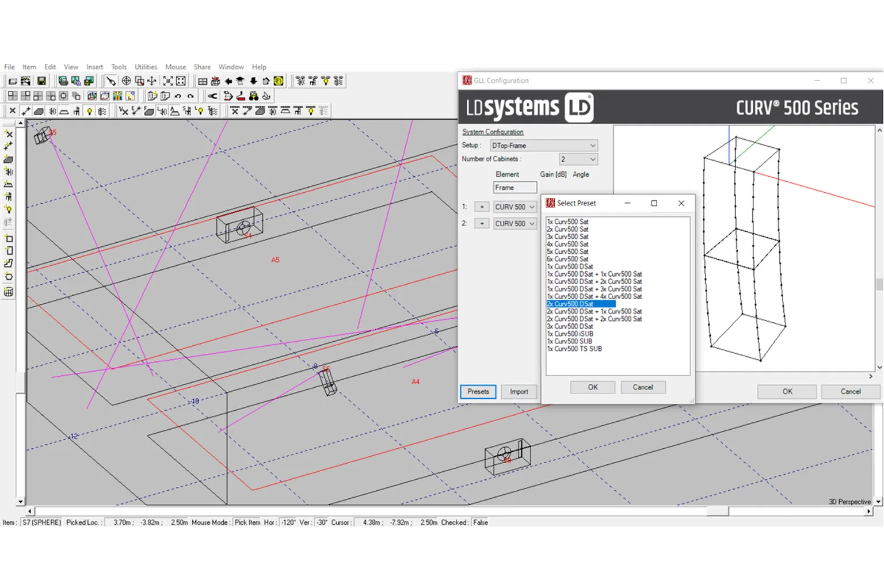
Task: Open the Mouse menu
Action: 176,67
